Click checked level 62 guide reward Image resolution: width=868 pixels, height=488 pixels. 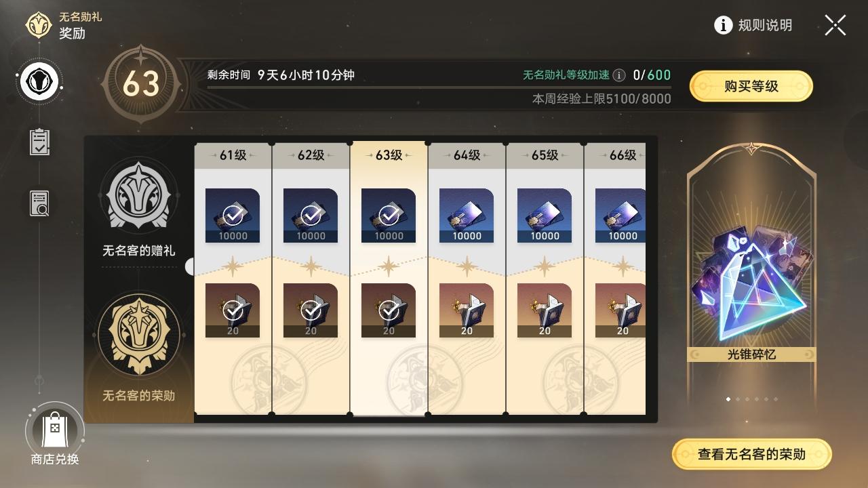point(311,310)
